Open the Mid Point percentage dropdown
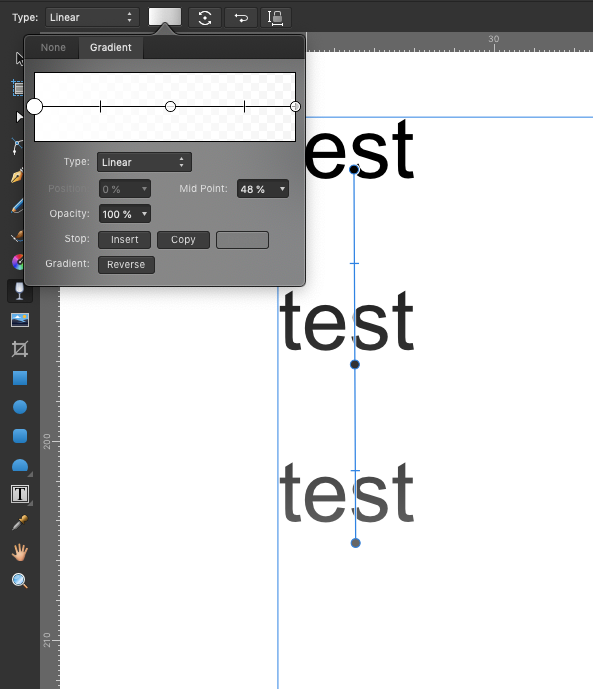593x689 pixels. point(263,189)
